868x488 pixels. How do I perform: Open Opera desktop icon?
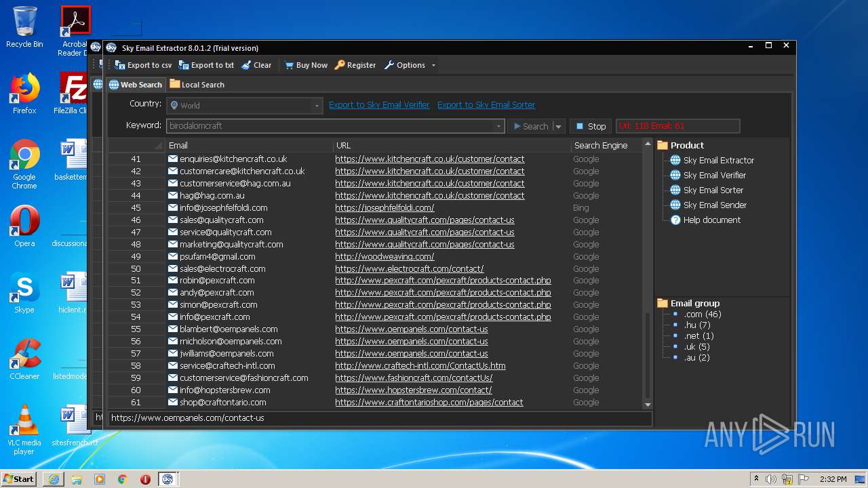pos(24,226)
